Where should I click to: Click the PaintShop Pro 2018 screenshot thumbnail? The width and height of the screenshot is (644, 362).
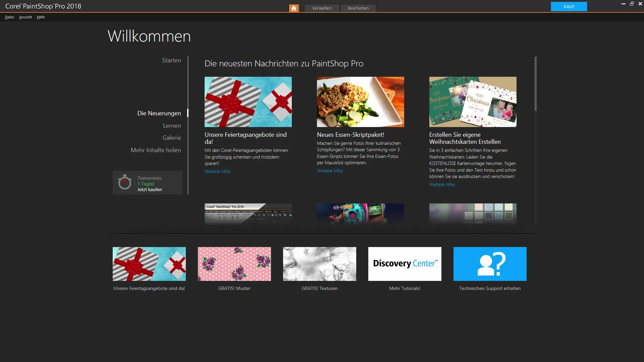248,214
